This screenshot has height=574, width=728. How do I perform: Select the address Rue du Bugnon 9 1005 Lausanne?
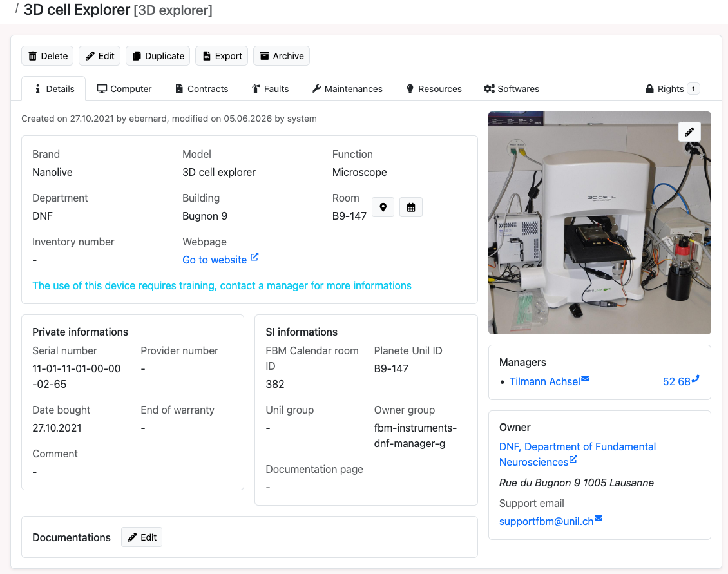576,483
